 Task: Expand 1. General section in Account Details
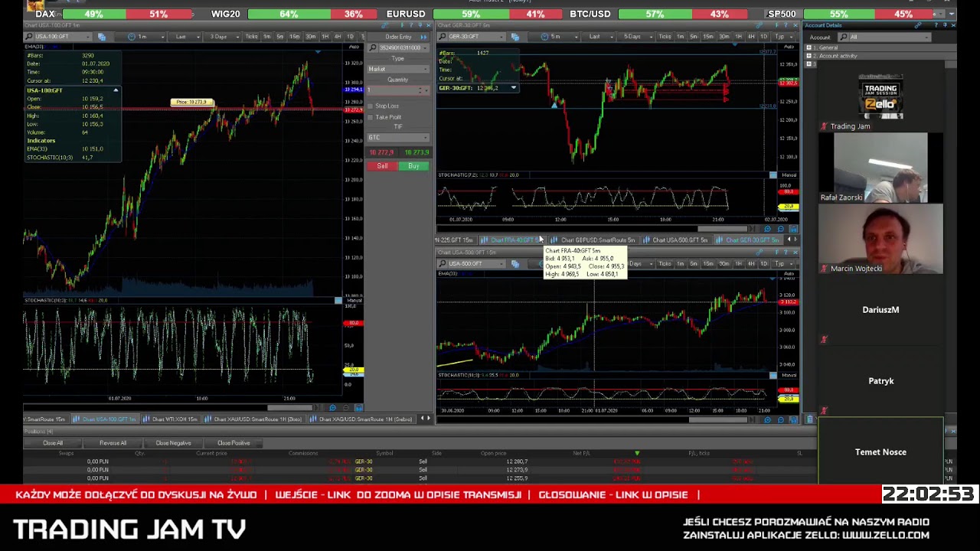tap(808, 47)
